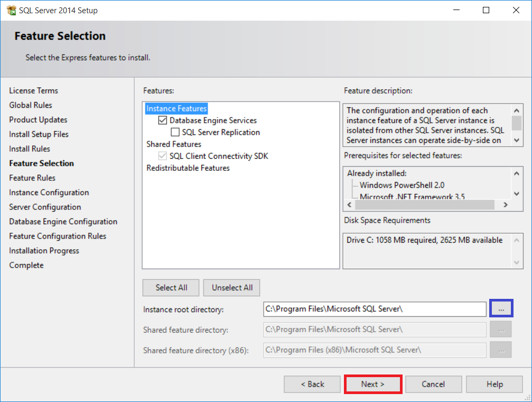The image size is (532, 402).
Task: Click Drive C disk space requirement text
Action: (x=424, y=240)
